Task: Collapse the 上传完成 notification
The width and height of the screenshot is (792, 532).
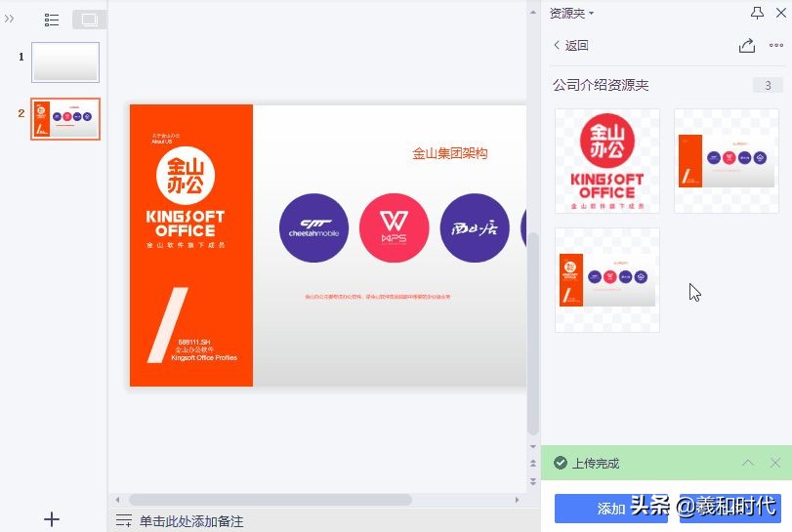Action: (x=748, y=463)
